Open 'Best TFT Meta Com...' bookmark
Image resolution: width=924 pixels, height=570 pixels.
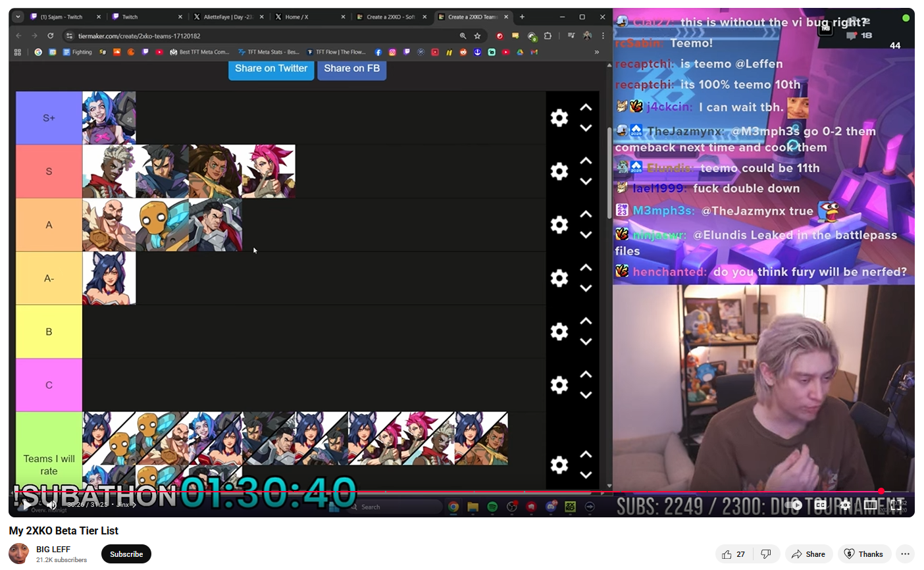pos(199,52)
